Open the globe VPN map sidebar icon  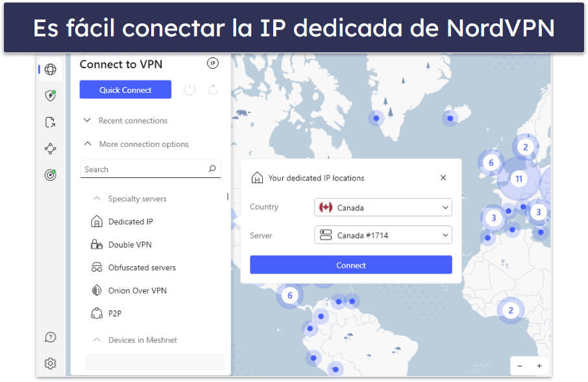(x=50, y=70)
